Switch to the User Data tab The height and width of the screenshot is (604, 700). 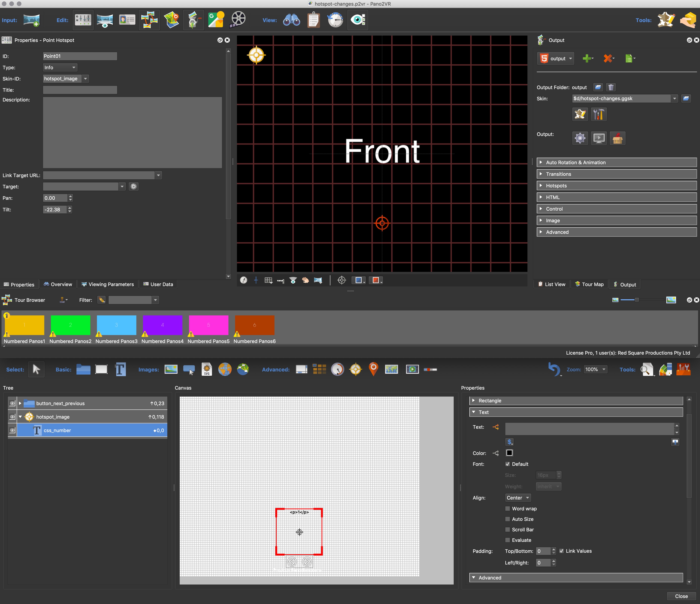[158, 284]
